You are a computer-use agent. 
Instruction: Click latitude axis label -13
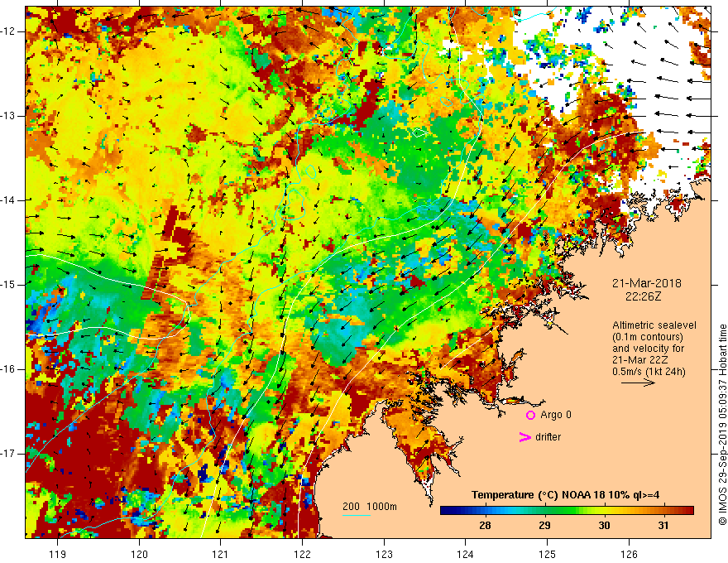(9, 116)
